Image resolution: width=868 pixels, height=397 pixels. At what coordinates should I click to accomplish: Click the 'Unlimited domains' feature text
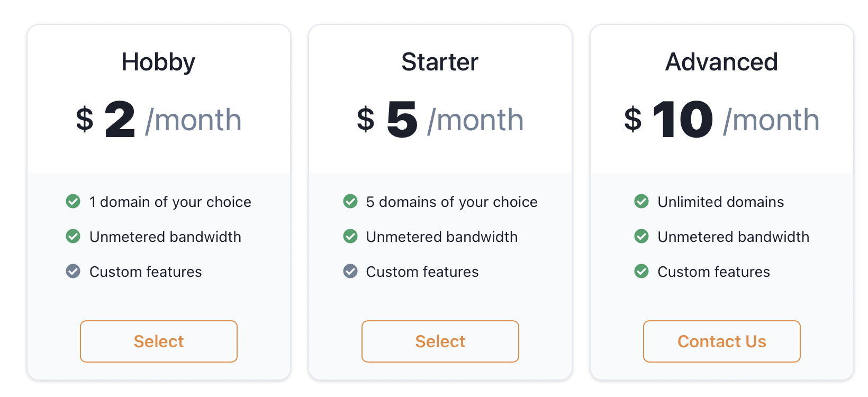coord(721,202)
